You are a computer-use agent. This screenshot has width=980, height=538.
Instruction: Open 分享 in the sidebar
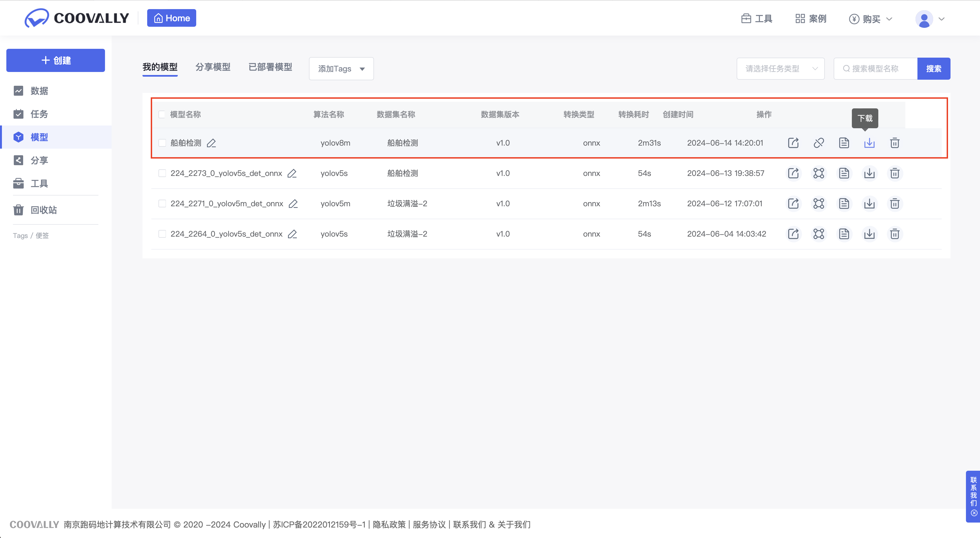[x=56, y=160]
